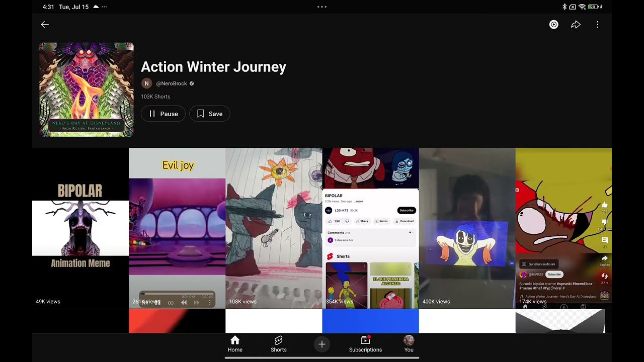Tap the share arrow icon
The height and width of the screenshot is (362, 644).
click(576, 24)
